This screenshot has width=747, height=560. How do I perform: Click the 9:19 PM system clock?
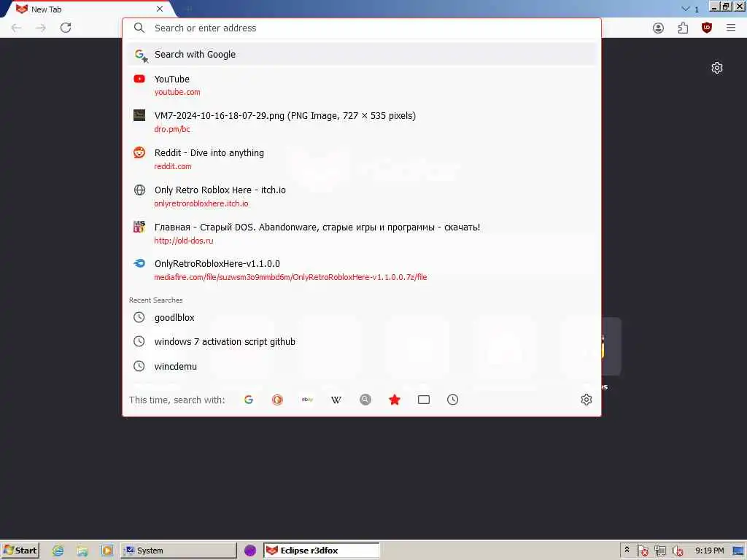coord(709,551)
